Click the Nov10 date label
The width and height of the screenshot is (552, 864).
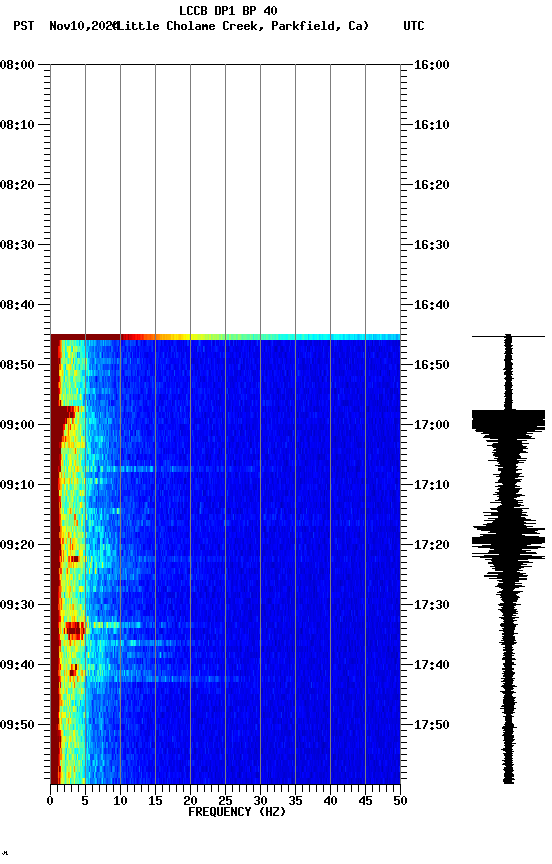coord(83,26)
